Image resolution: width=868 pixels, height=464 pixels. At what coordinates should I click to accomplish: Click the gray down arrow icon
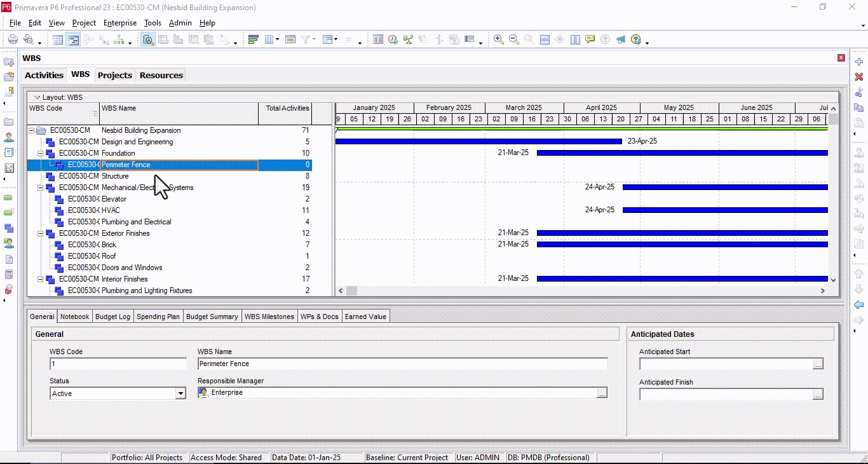coord(859,289)
